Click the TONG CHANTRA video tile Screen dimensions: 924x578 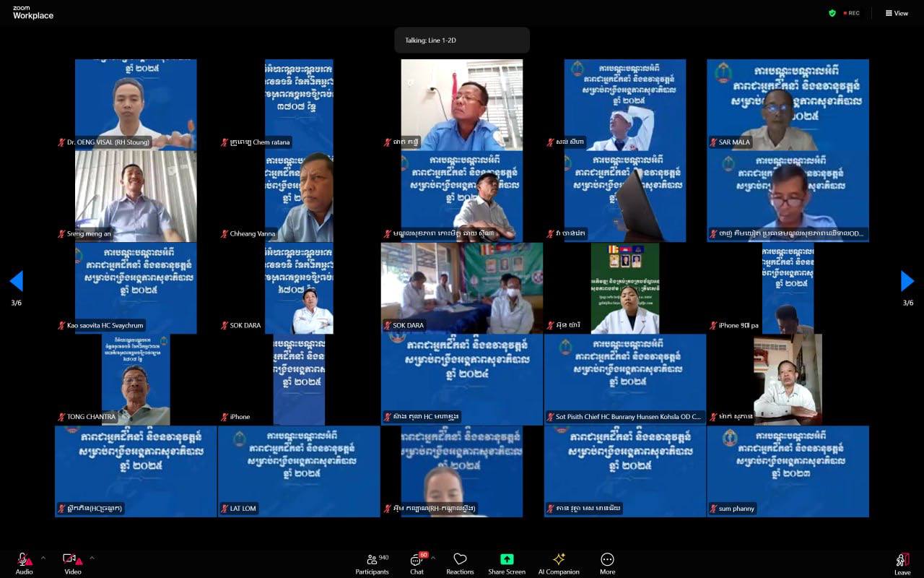tap(136, 379)
